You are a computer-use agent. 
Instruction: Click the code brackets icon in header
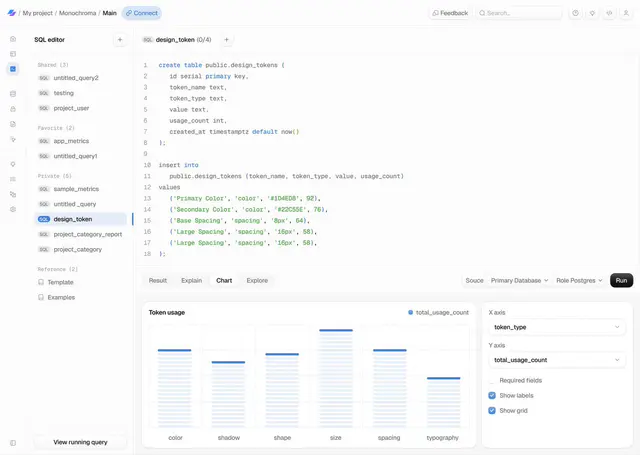click(x=609, y=13)
